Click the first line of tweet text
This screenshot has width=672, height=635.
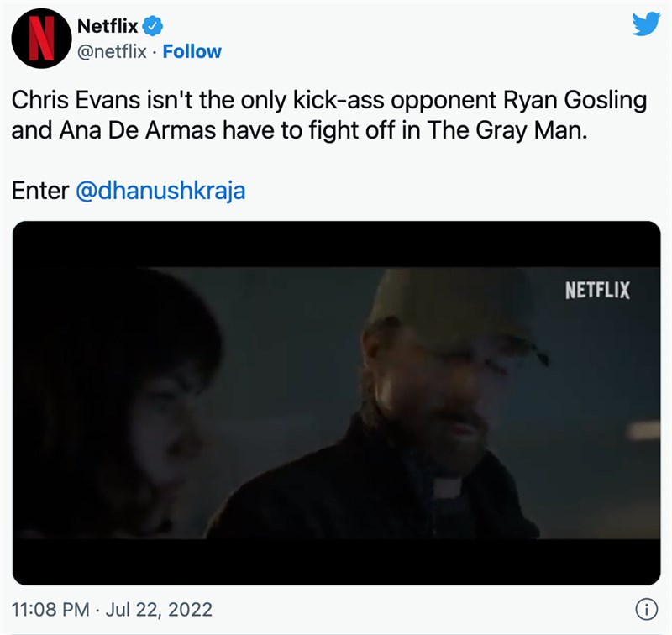pyautogui.click(x=329, y=100)
